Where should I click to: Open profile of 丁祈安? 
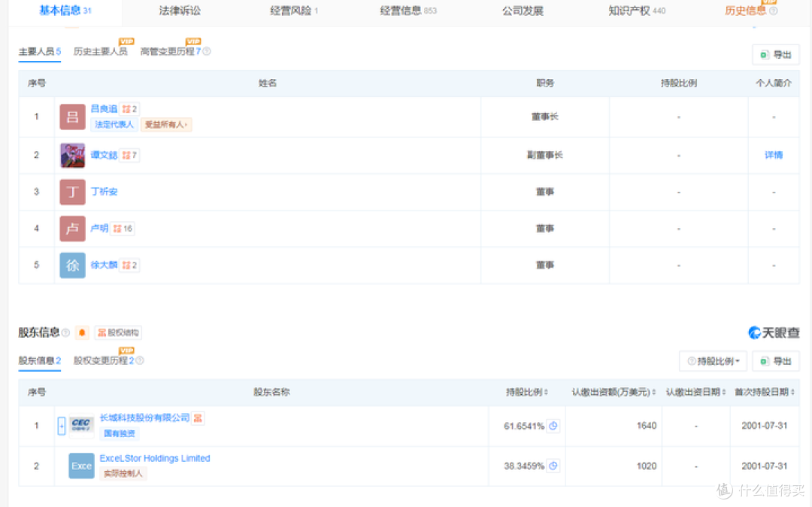point(104,192)
